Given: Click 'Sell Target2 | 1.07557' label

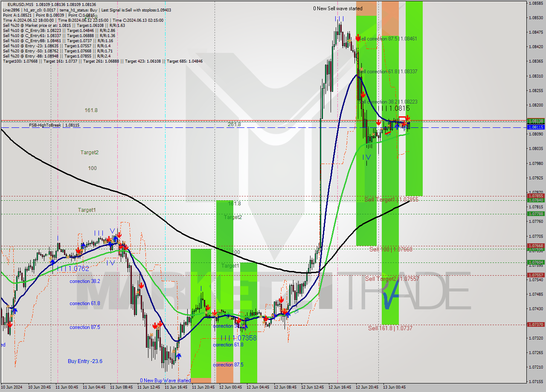Looking at the screenshot, I should coord(392,279).
